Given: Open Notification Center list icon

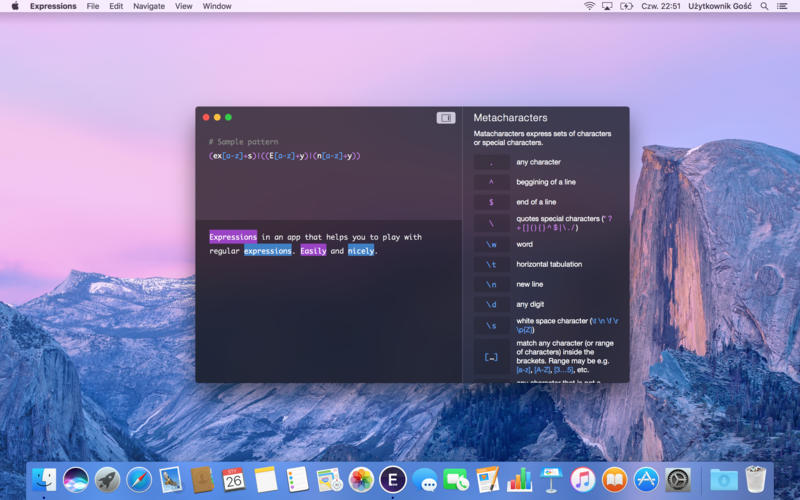Looking at the screenshot, I should point(782,6).
